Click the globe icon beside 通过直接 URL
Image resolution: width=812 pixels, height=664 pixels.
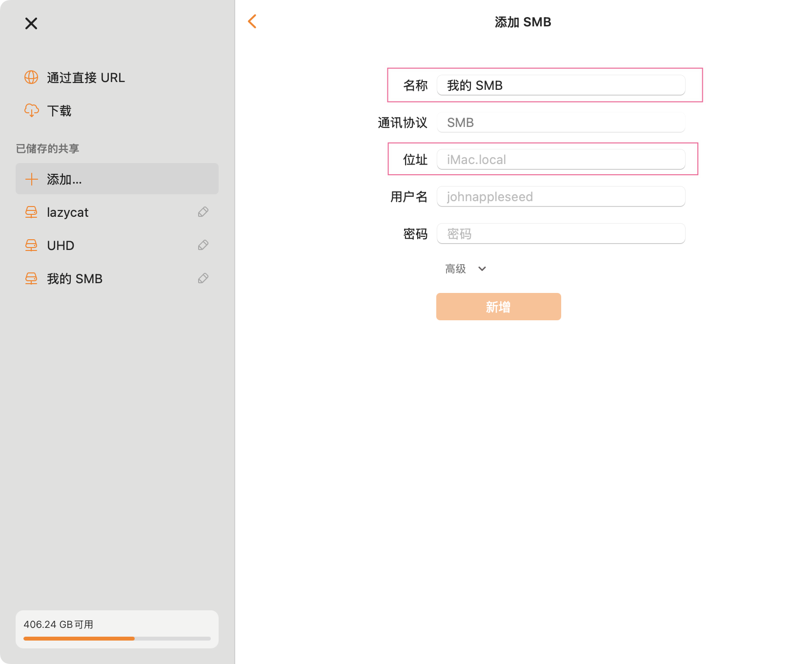click(x=31, y=78)
